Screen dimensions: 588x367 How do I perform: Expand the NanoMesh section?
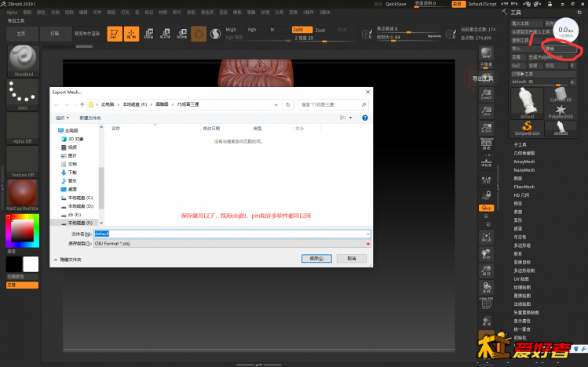(524, 170)
